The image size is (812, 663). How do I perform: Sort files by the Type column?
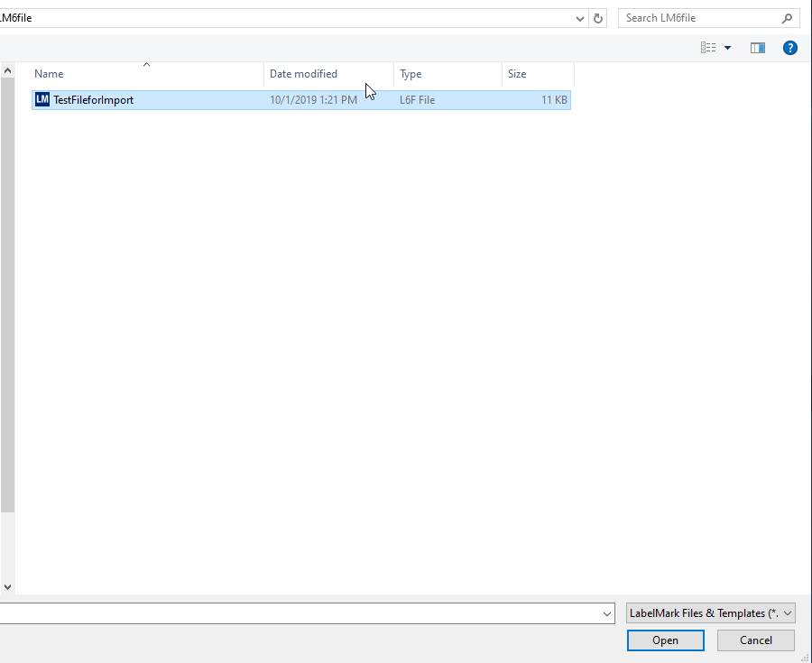click(x=411, y=73)
